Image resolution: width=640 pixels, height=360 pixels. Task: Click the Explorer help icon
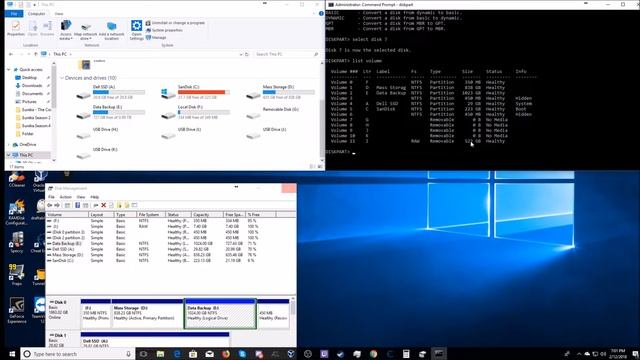pyautogui.click(x=321, y=13)
